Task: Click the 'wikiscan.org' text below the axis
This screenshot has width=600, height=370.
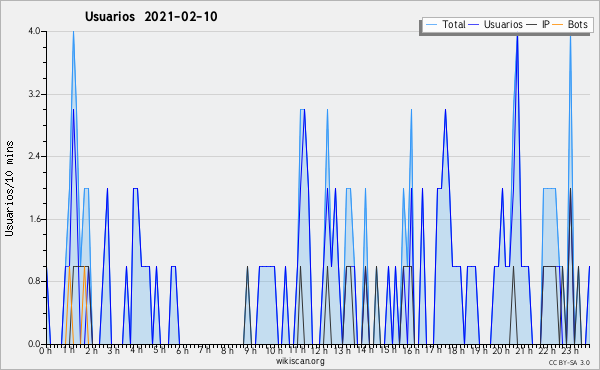Action: (x=300, y=361)
